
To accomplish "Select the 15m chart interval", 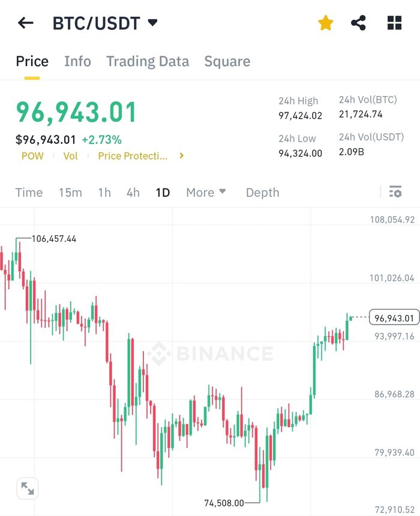I will [70, 193].
